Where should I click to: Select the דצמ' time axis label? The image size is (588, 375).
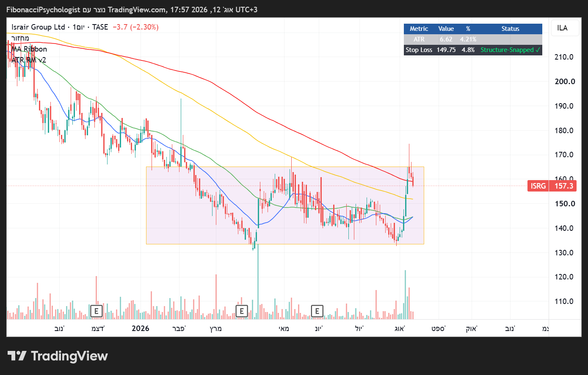coord(98,328)
